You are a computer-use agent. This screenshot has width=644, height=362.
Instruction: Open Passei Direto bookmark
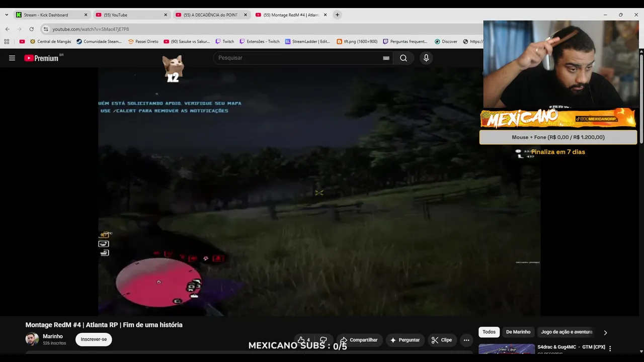tap(143, 42)
